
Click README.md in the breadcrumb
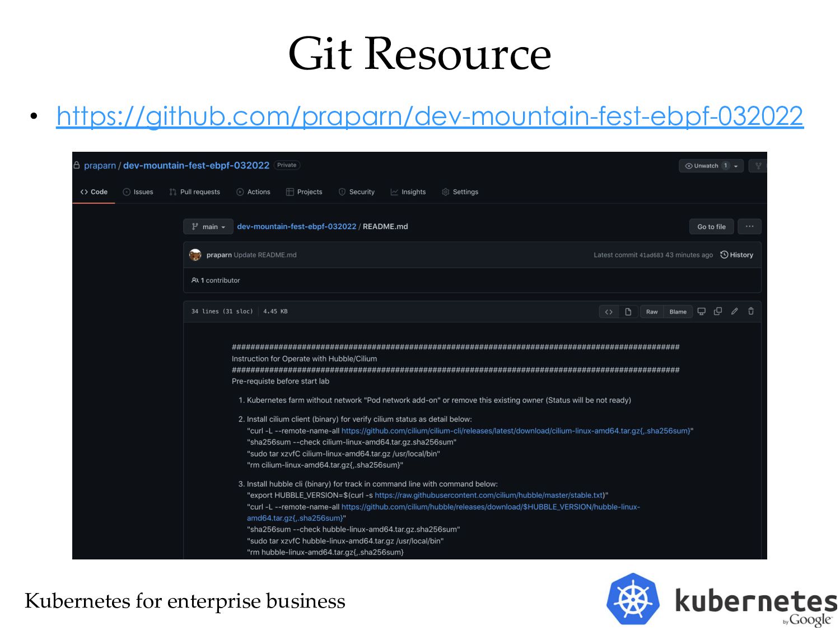(x=385, y=227)
